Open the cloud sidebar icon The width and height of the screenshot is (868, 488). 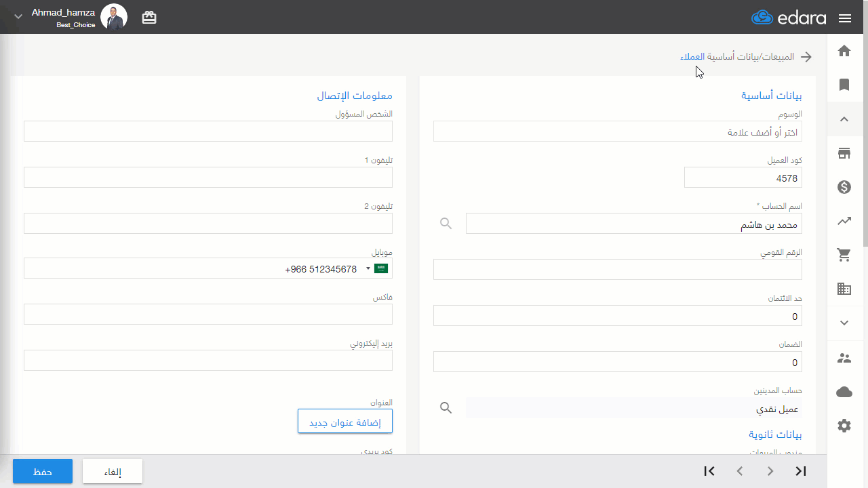844,392
